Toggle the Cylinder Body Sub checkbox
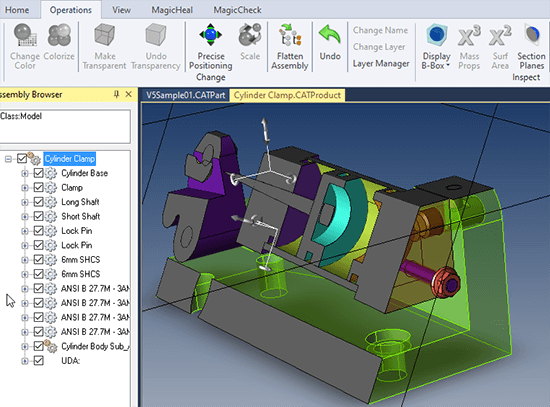Viewport: 550px width, 407px height. tap(39, 346)
